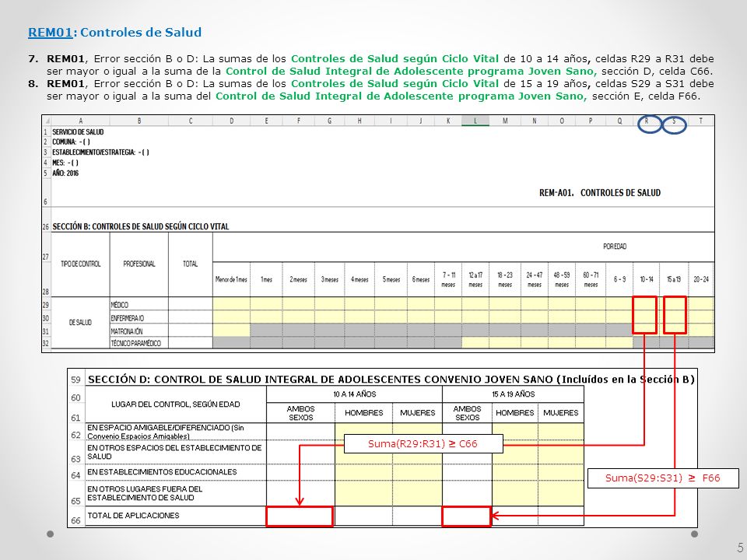Select column B header
Screen dimensions: 747x560
(x=139, y=121)
